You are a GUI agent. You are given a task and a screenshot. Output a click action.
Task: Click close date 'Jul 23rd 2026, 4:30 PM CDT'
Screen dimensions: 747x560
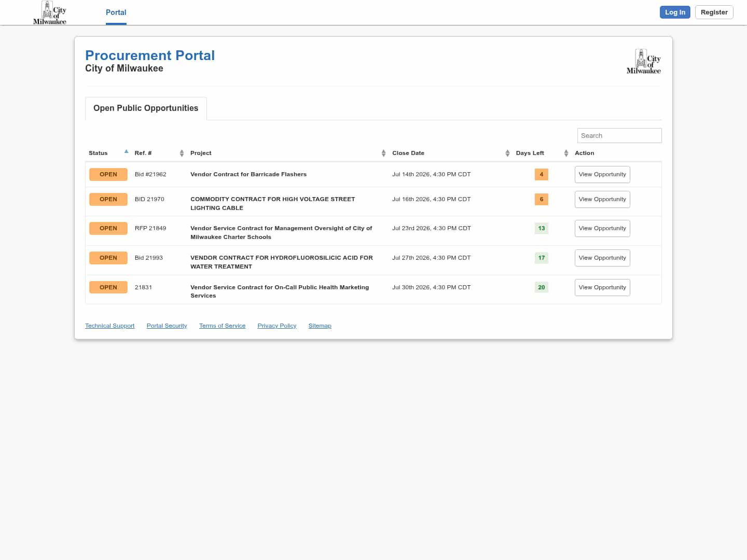point(432,229)
